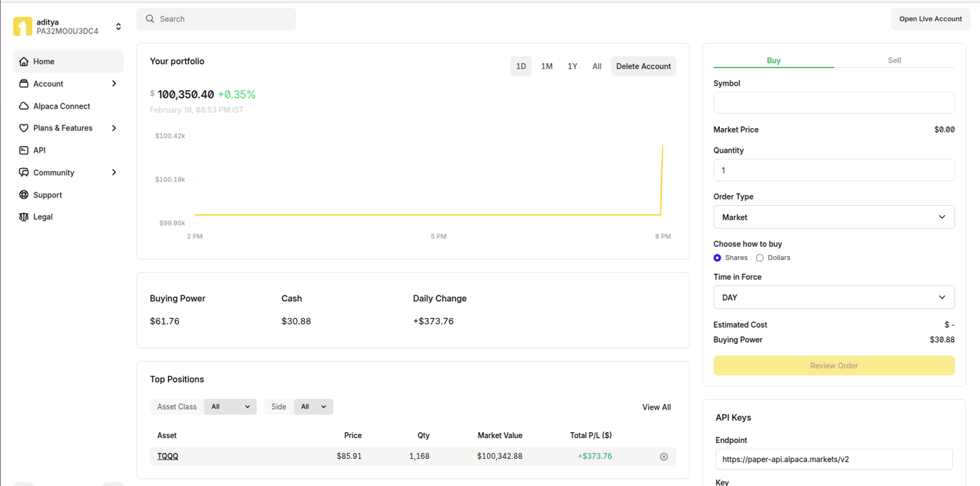Viewport: 980px width, 486px height.
Task: Expand the Community submenu
Action: [x=114, y=172]
